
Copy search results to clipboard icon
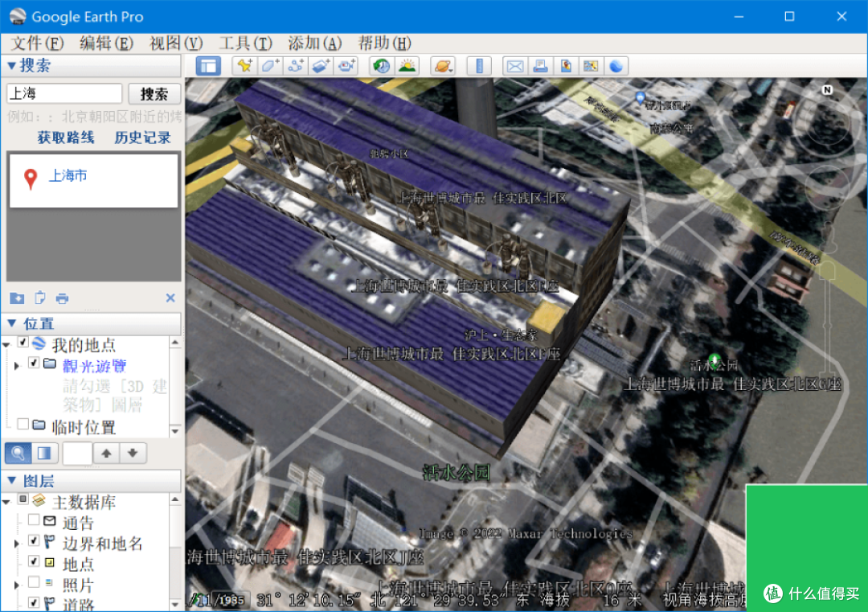pos(40,298)
